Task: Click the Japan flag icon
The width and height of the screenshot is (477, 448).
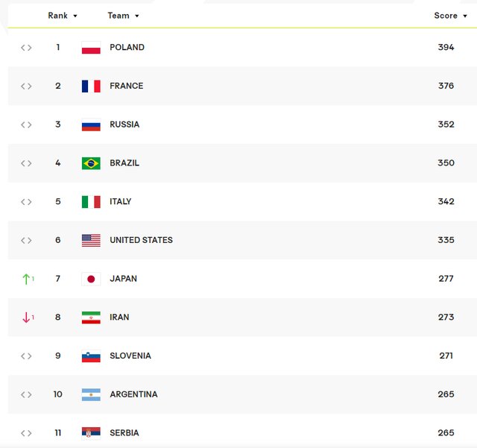Action: click(91, 279)
